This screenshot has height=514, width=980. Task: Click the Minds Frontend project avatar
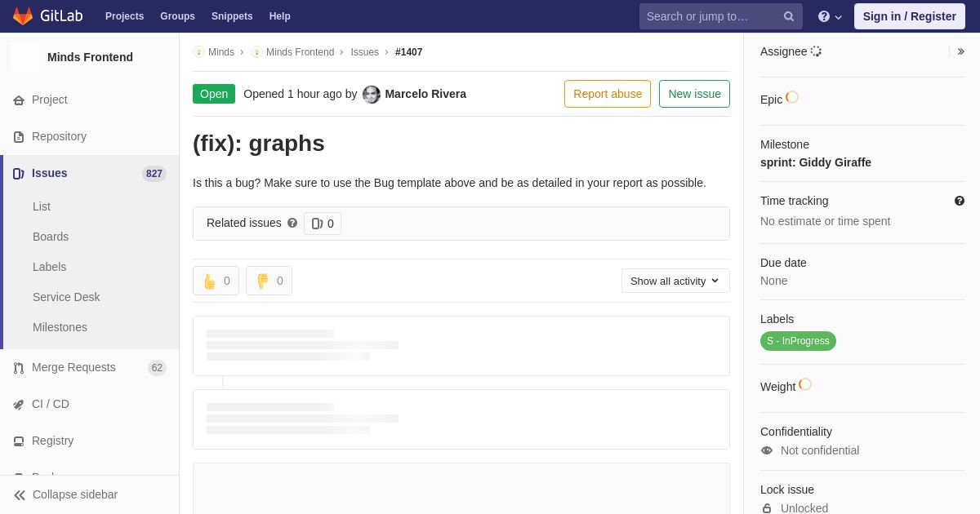pos(24,57)
